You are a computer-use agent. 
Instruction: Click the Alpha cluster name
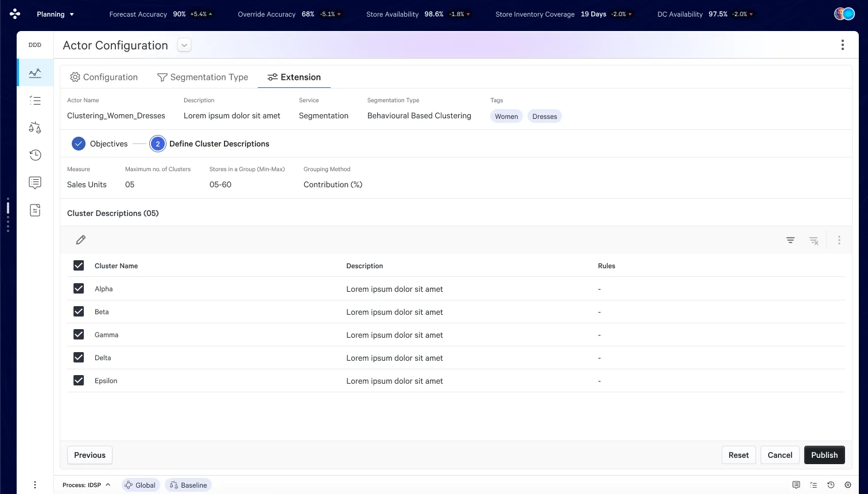point(103,289)
